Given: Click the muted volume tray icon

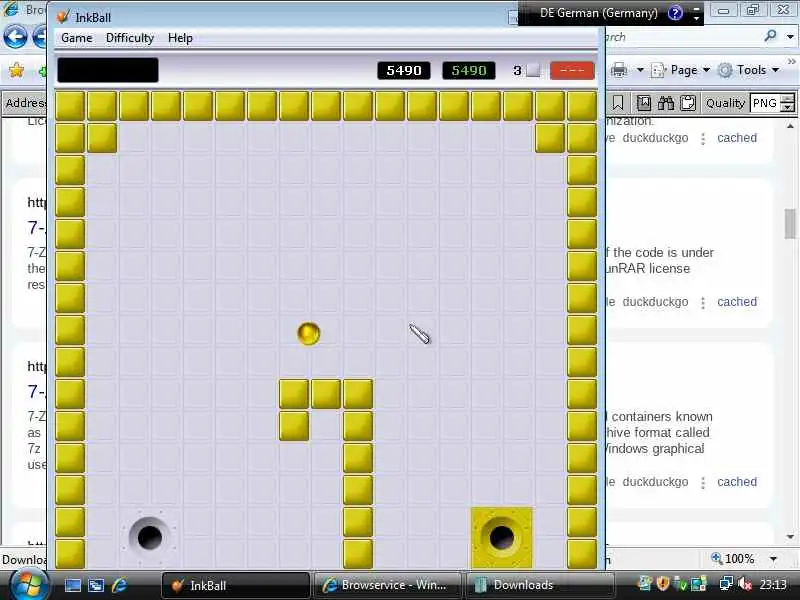Looking at the screenshot, I should pyautogui.click(x=744, y=583).
